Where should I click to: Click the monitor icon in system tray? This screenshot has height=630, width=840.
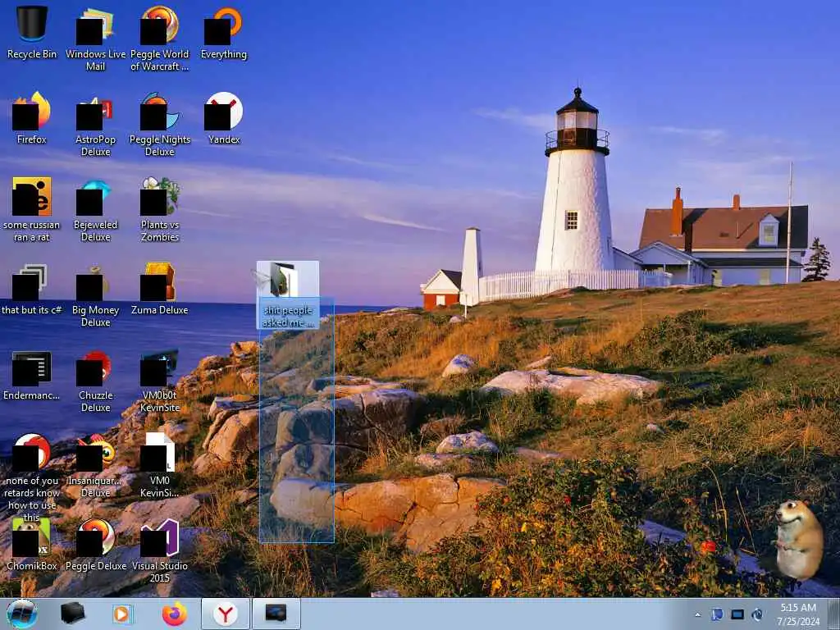coord(737,614)
